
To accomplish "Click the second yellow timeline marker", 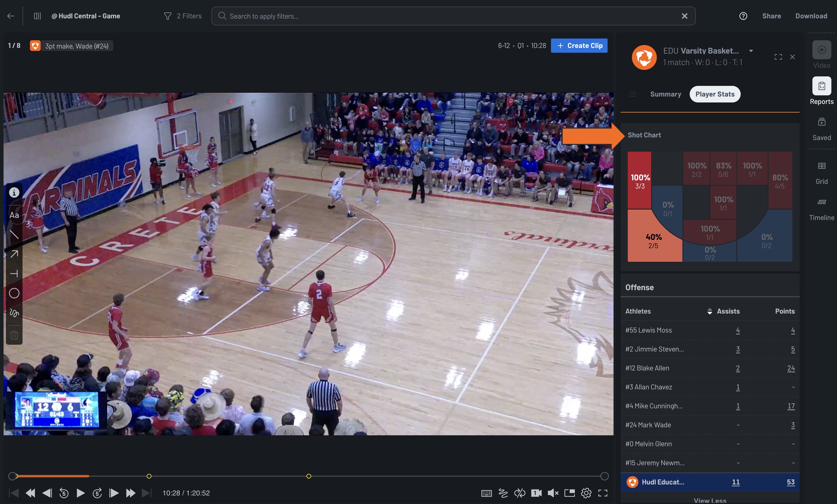I will click(309, 476).
